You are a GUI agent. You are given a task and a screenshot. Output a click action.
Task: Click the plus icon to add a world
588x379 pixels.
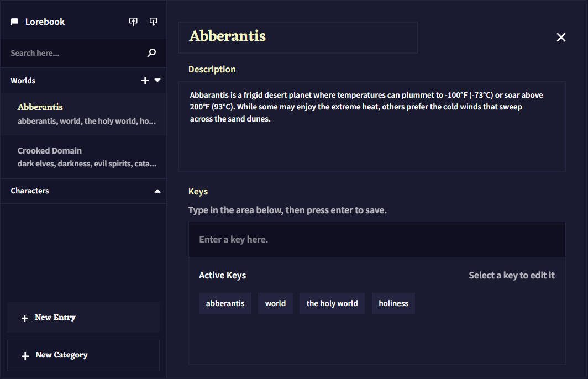[x=144, y=80]
